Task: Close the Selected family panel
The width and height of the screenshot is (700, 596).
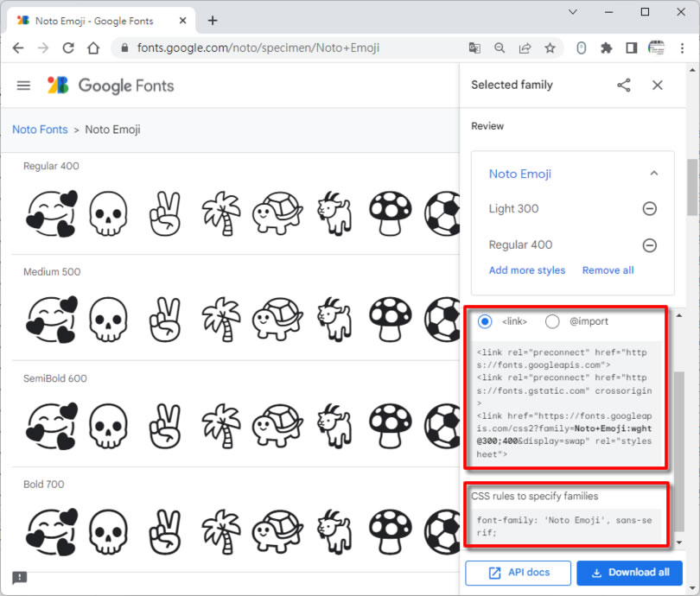Action: (657, 85)
